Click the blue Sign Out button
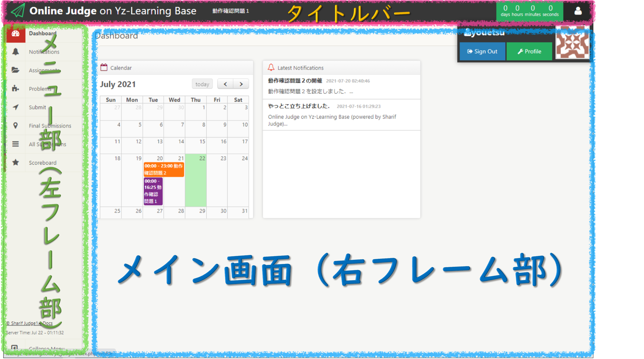The height and width of the screenshot is (359, 644). [482, 52]
